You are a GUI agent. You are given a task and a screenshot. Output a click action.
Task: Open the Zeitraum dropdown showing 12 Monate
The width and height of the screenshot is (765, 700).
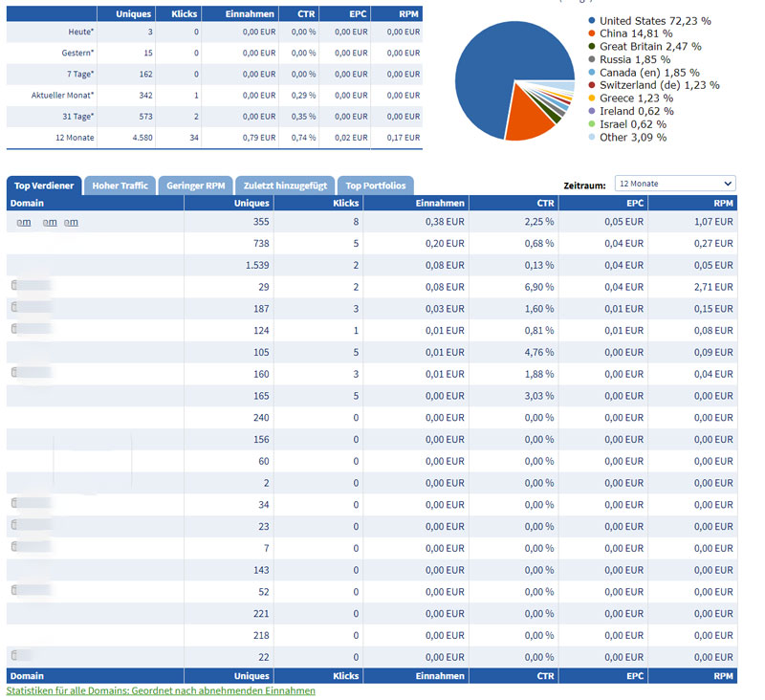[x=675, y=184]
